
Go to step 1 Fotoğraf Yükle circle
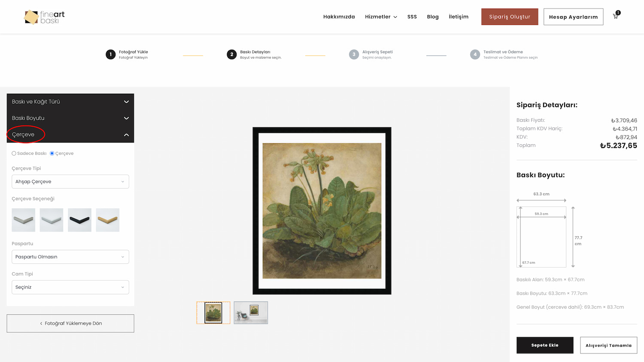point(111,54)
